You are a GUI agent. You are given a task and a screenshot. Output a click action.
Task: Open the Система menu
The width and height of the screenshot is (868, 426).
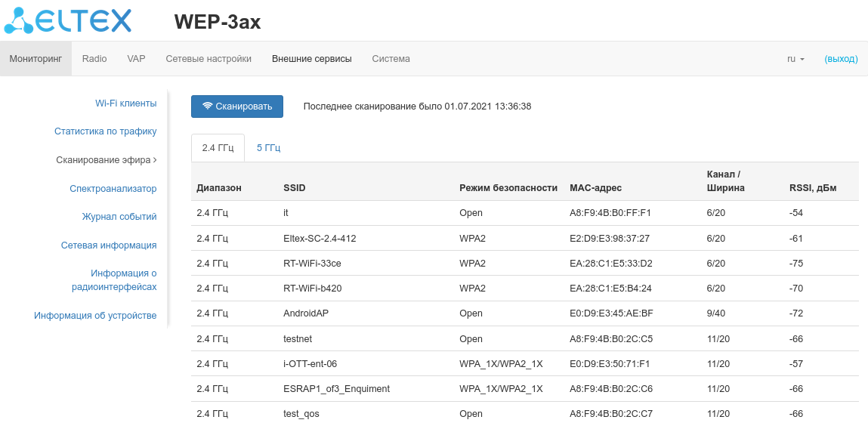click(391, 59)
